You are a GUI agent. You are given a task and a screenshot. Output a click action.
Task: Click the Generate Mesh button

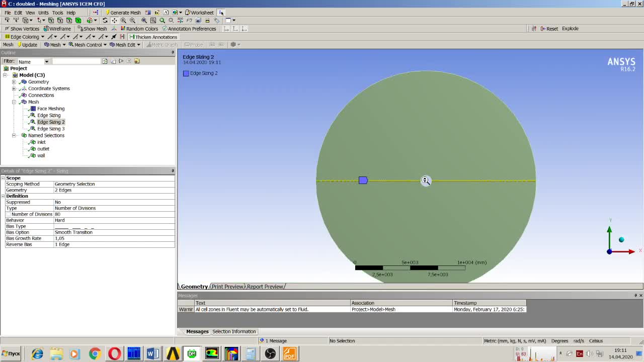pos(123,13)
